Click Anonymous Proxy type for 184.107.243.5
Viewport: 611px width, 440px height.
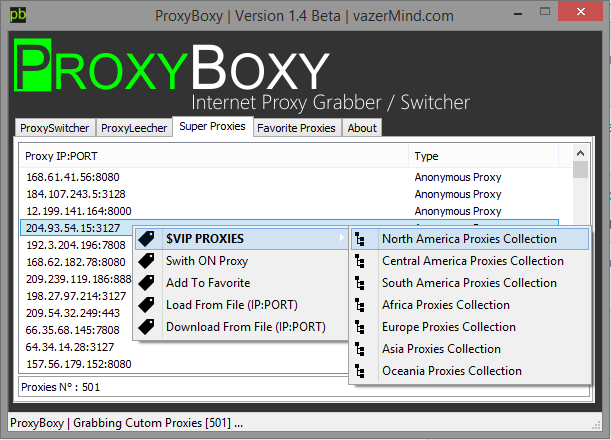pyautogui.click(x=458, y=194)
